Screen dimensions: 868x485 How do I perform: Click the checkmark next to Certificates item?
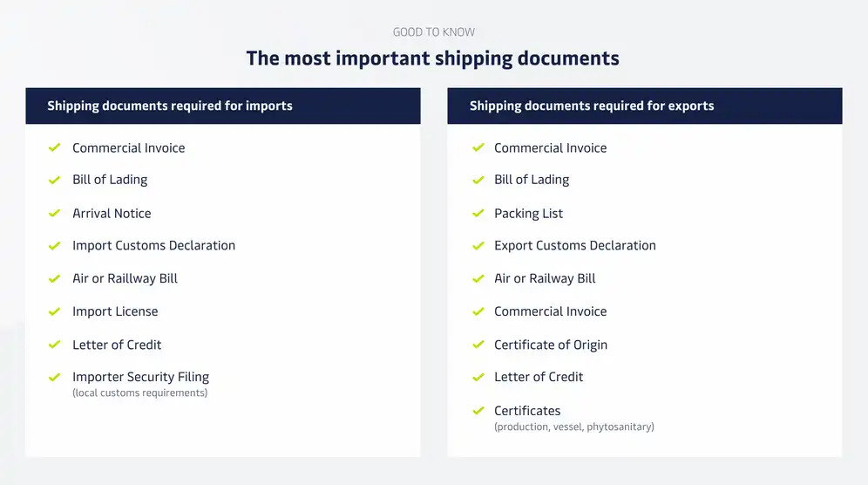point(478,411)
